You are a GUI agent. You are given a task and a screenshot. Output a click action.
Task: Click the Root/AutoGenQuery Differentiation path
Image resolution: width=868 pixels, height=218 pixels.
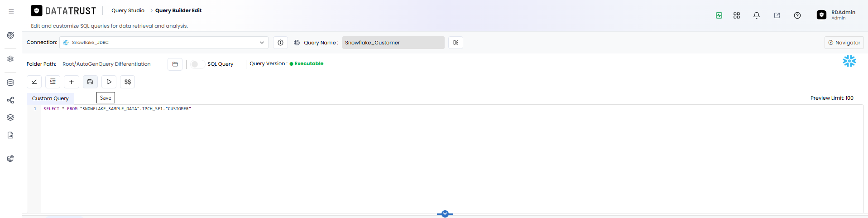(106, 64)
